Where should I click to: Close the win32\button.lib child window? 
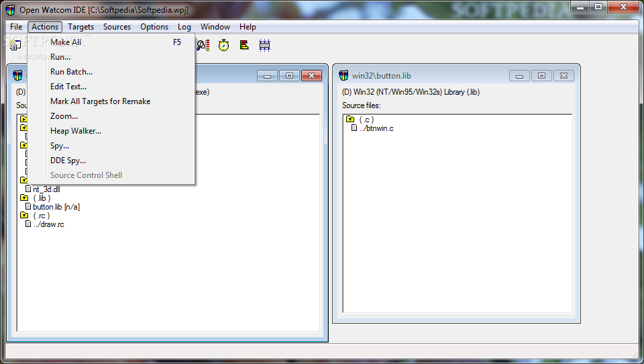(x=564, y=76)
